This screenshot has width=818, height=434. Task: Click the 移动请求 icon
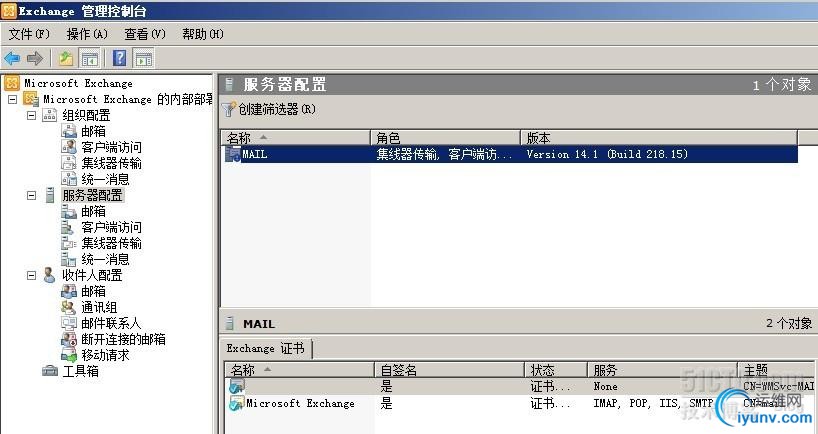point(69,355)
